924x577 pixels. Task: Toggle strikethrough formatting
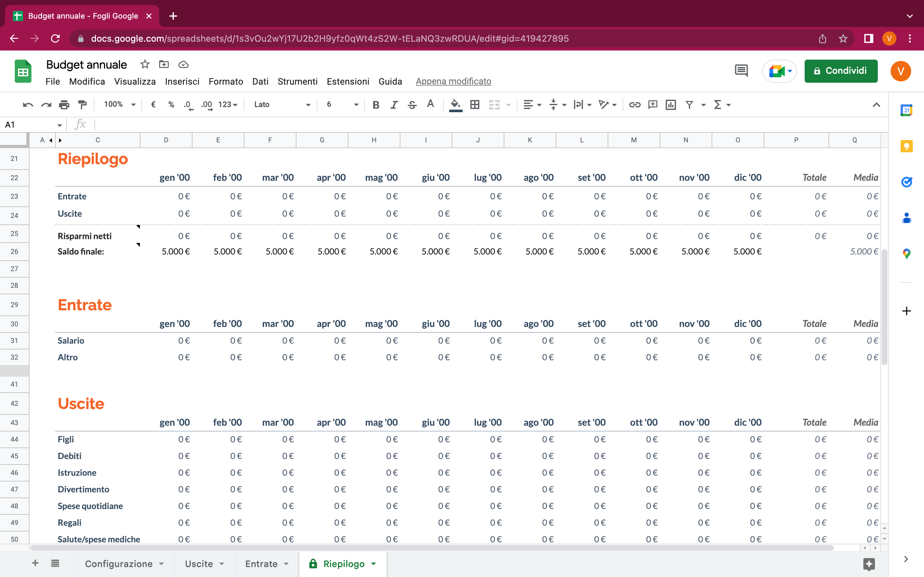412,105
